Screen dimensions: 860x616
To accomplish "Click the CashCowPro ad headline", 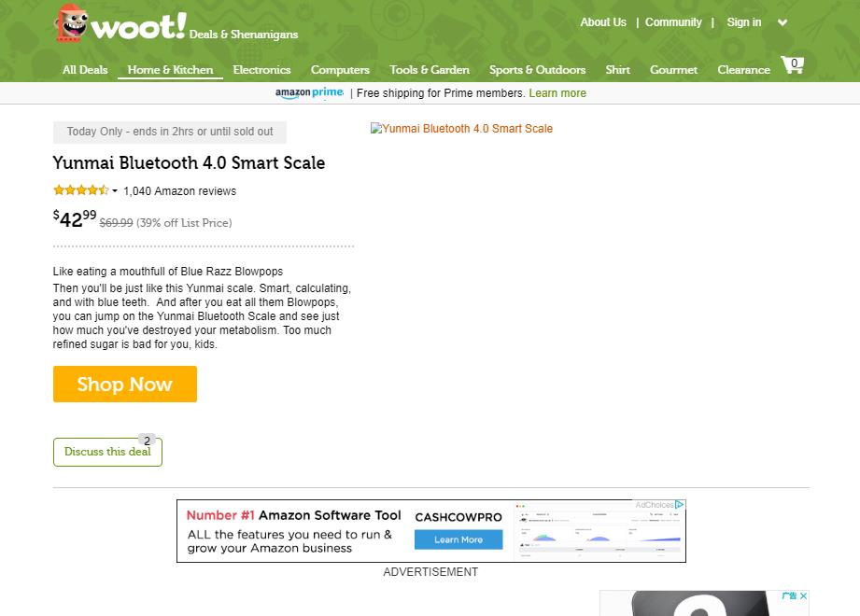I will click(294, 516).
